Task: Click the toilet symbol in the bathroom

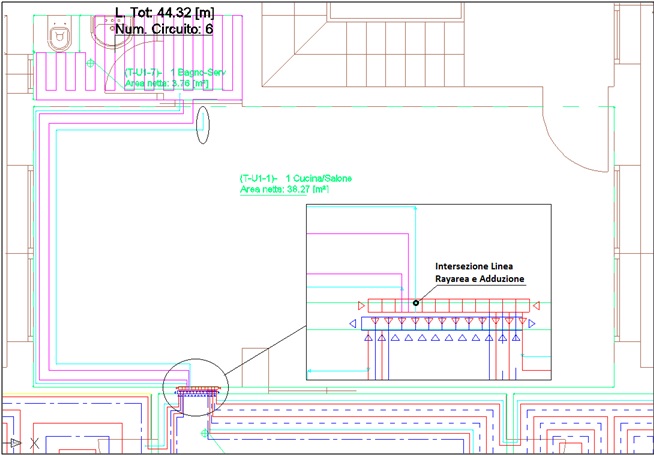Action: point(60,35)
